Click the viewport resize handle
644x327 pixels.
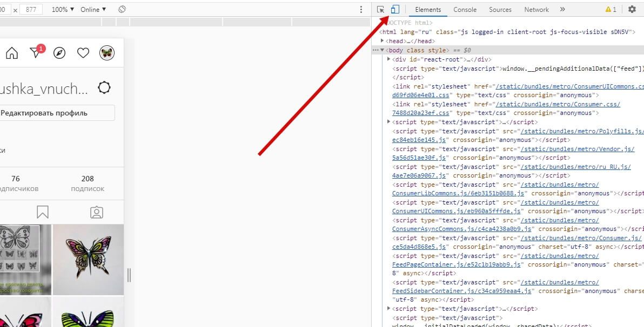pyautogui.click(x=129, y=275)
